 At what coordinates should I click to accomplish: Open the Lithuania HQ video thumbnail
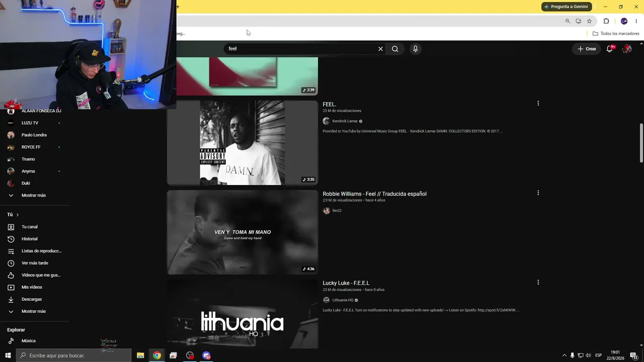[243, 314]
